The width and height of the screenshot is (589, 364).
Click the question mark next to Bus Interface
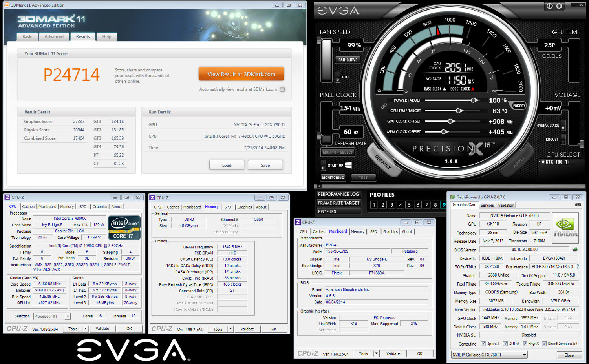[578, 267]
